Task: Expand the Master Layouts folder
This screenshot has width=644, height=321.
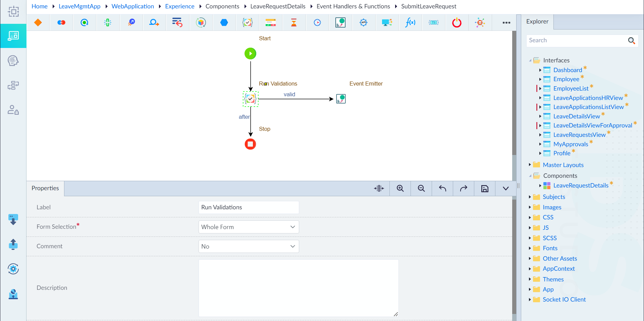Action: [530, 165]
